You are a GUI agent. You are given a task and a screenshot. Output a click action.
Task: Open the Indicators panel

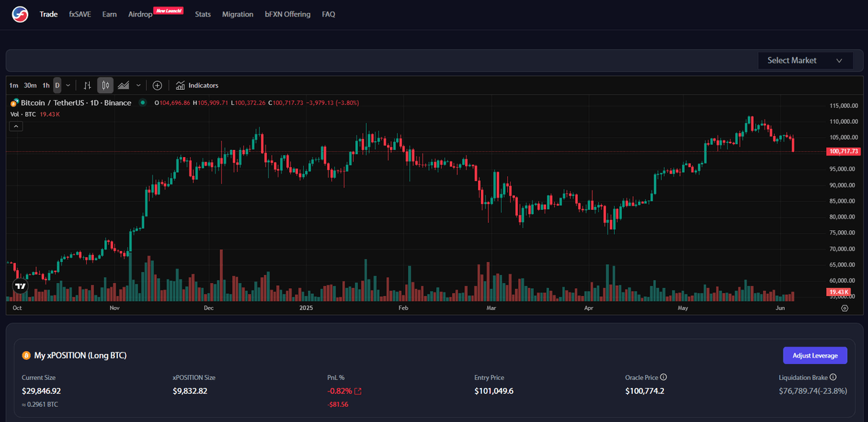tap(197, 85)
